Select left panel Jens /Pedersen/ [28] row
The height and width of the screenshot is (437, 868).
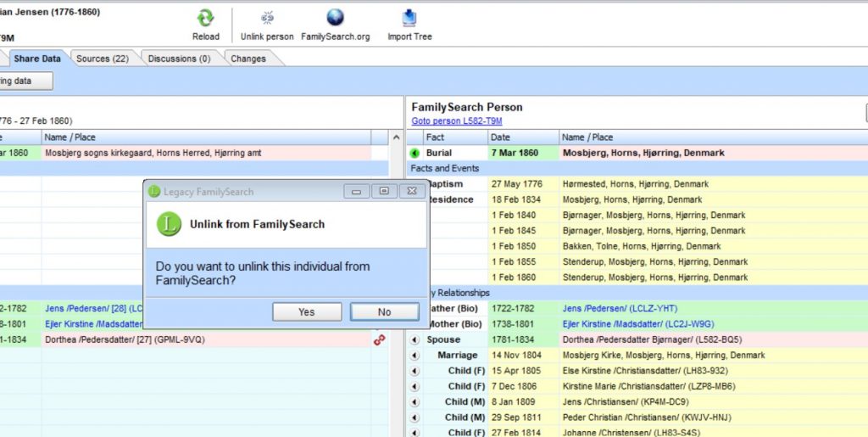tap(94, 309)
